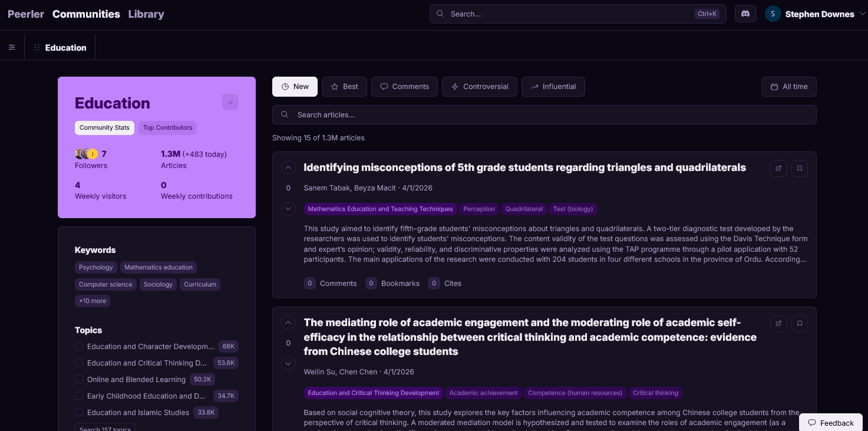Enable Education and Islamic Studies checkbox
This screenshot has width=868, height=431.
79,413
